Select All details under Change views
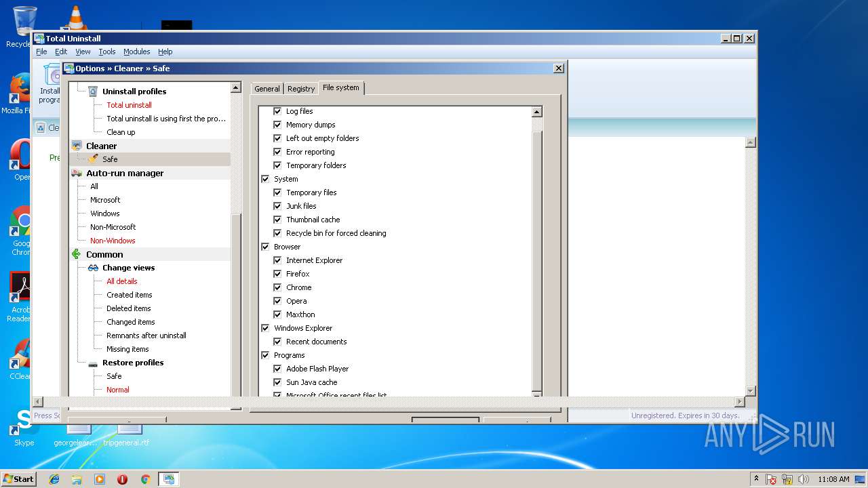868x488 pixels. coord(122,281)
